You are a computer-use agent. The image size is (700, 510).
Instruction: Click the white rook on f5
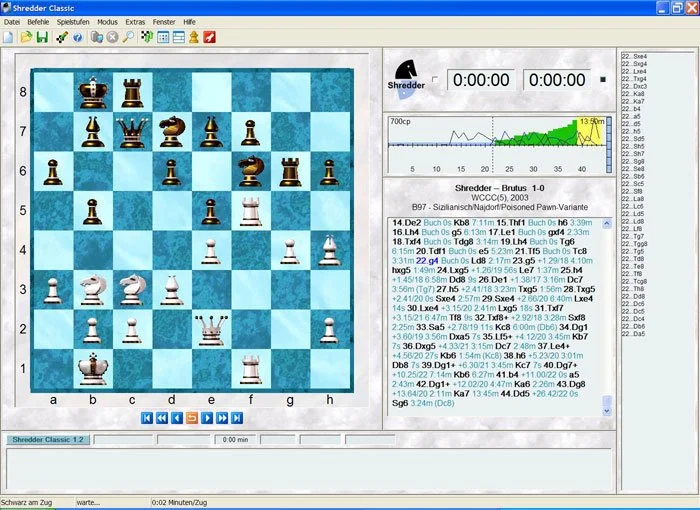250,210
